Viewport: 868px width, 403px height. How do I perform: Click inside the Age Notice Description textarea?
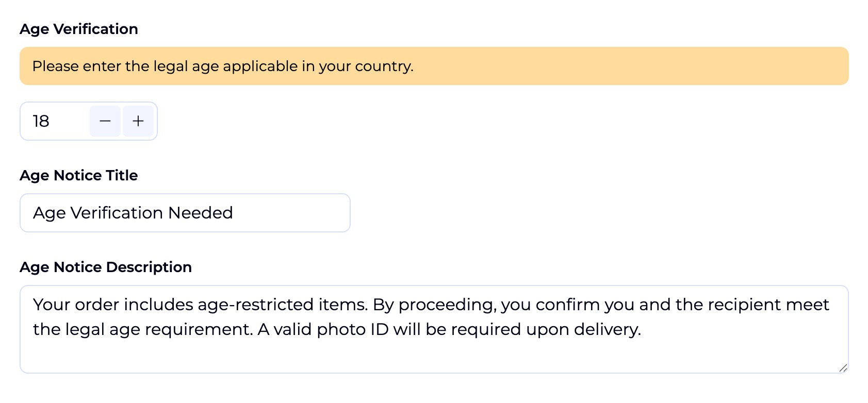coord(433,329)
